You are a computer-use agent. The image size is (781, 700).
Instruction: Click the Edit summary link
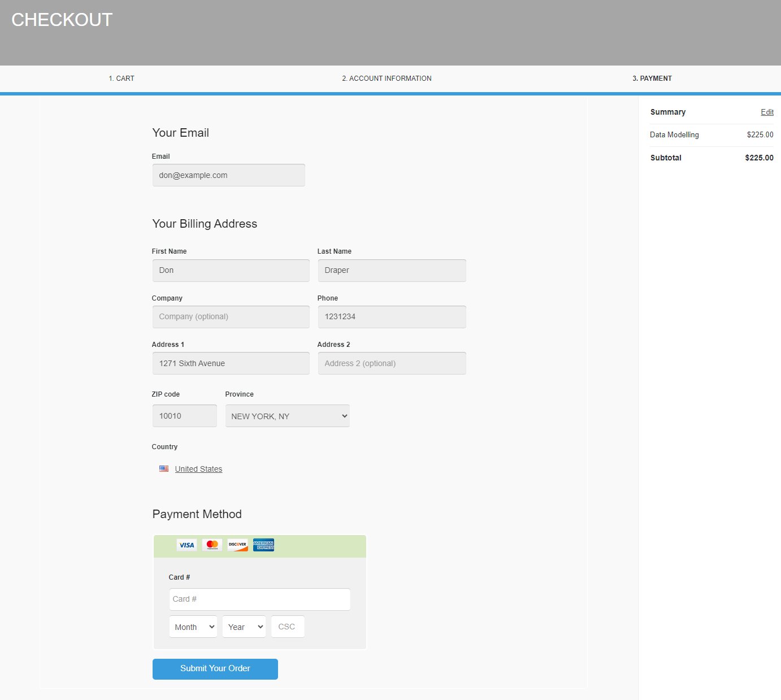767,112
